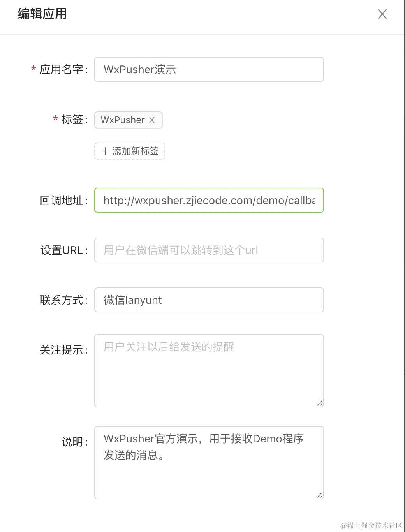Open the 添加新标签 button
The width and height of the screenshot is (405, 532).
[129, 151]
